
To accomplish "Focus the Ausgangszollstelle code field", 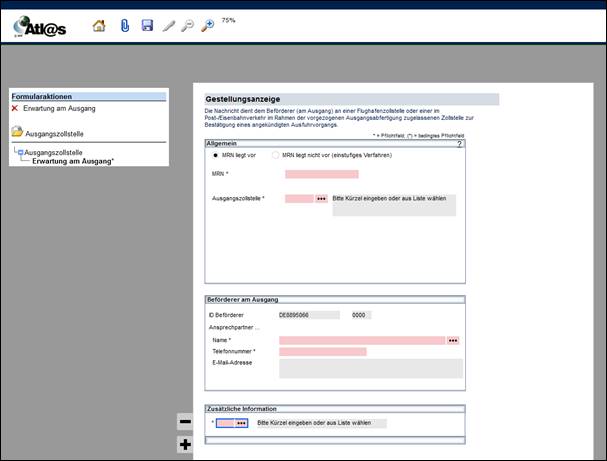I will coord(299,199).
